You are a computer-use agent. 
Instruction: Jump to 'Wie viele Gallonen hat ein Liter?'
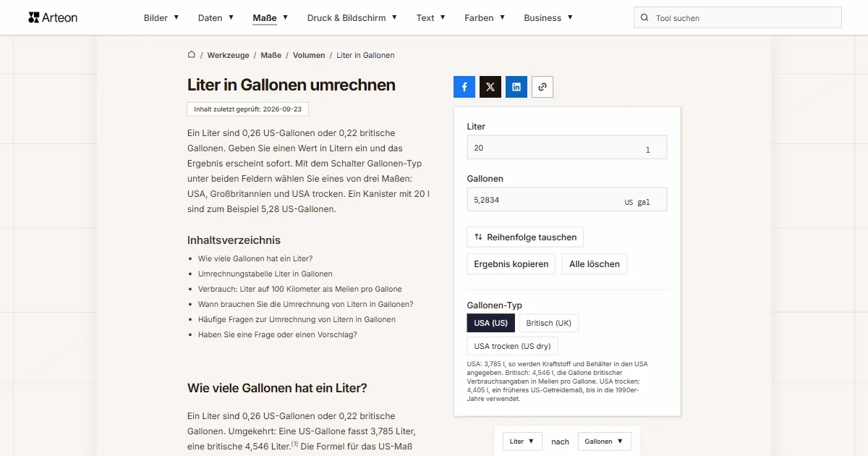(255, 258)
